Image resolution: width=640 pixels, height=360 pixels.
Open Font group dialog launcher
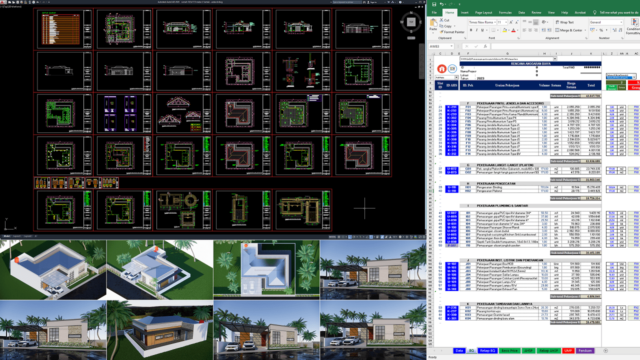pyautogui.click(x=518, y=38)
